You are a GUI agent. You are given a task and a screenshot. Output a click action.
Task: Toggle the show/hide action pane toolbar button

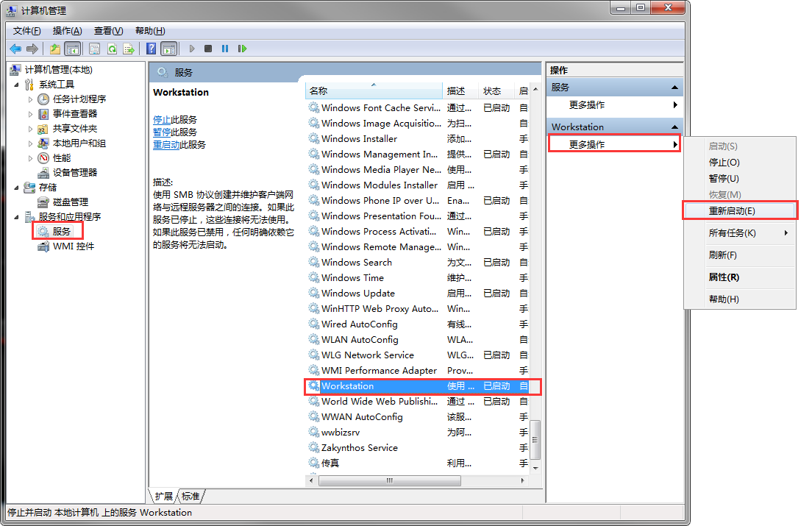pos(168,49)
